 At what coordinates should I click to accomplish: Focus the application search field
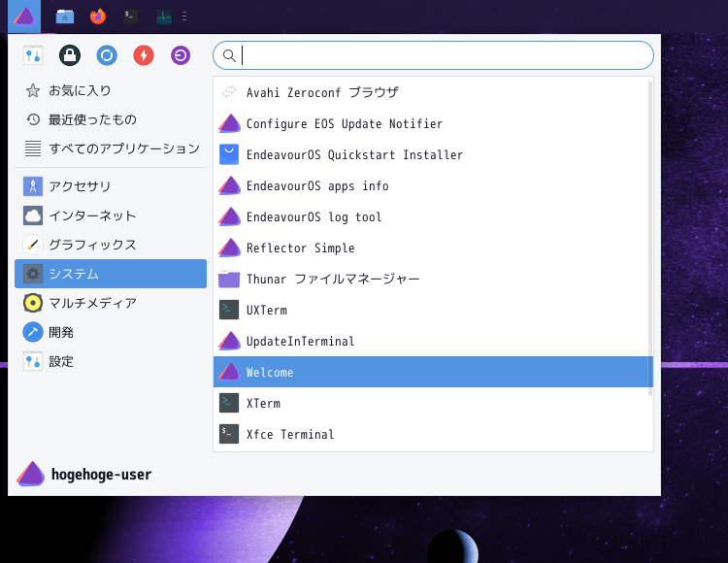click(x=433, y=55)
